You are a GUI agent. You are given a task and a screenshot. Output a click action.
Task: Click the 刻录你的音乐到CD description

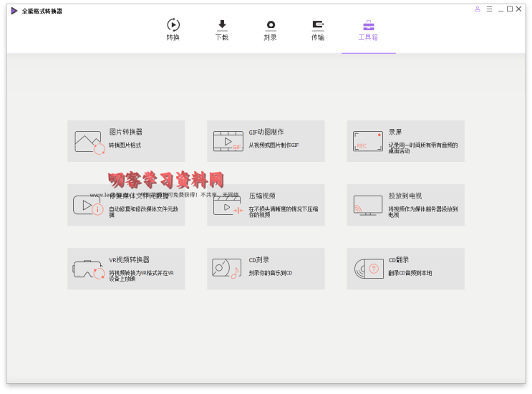pyautogui.click(x=271, y=273)
